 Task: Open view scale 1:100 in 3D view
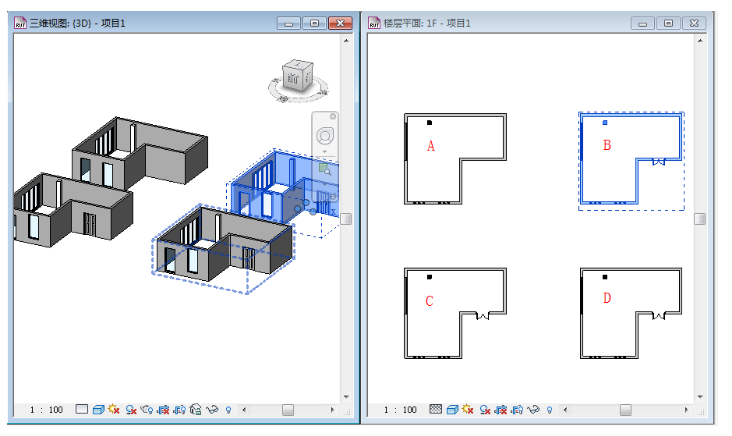coord(46,410)
